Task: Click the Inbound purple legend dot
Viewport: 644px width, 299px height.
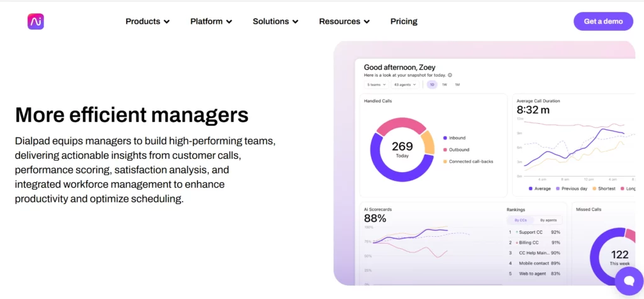Action: (x=445, y=138)
